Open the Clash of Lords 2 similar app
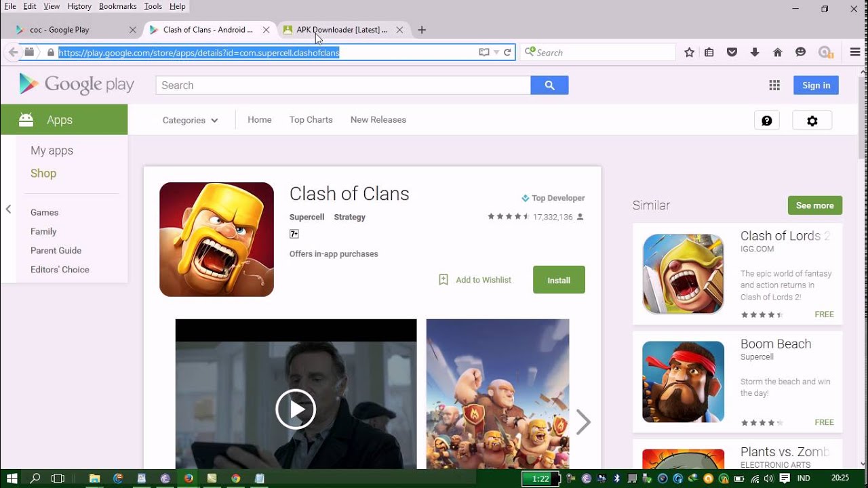The height and width of the screenshot is (488, 868). tap(738, 274)
